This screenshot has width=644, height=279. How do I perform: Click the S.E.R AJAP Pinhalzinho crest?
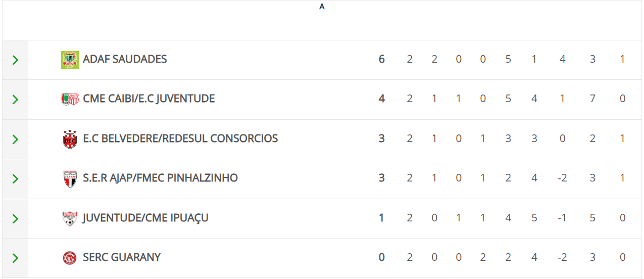pos(70,178)
